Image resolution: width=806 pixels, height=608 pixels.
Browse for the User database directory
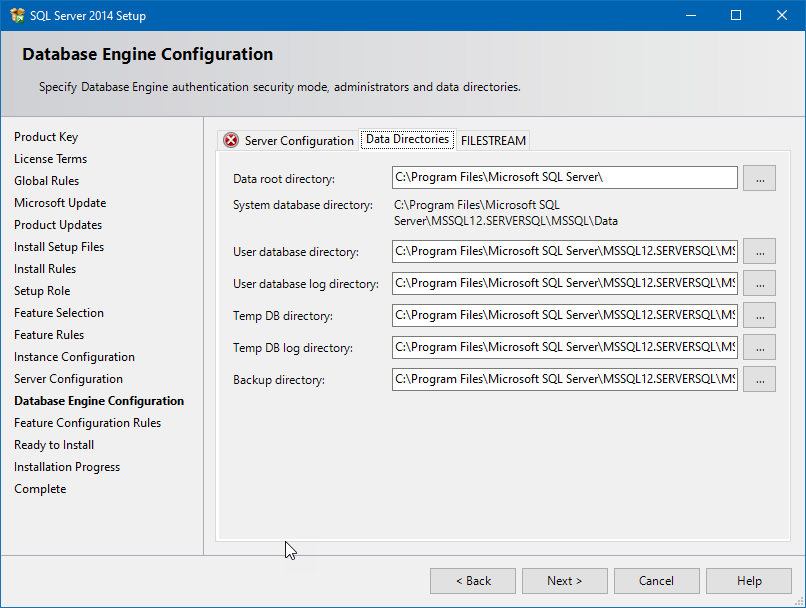[759, 251]
